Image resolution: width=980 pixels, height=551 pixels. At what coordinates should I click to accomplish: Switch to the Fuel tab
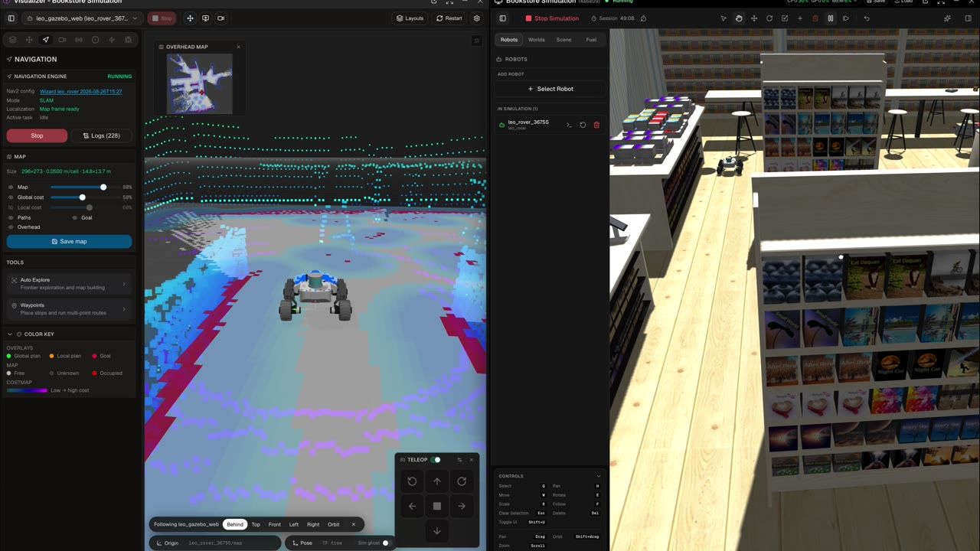(x=591, y=40)
